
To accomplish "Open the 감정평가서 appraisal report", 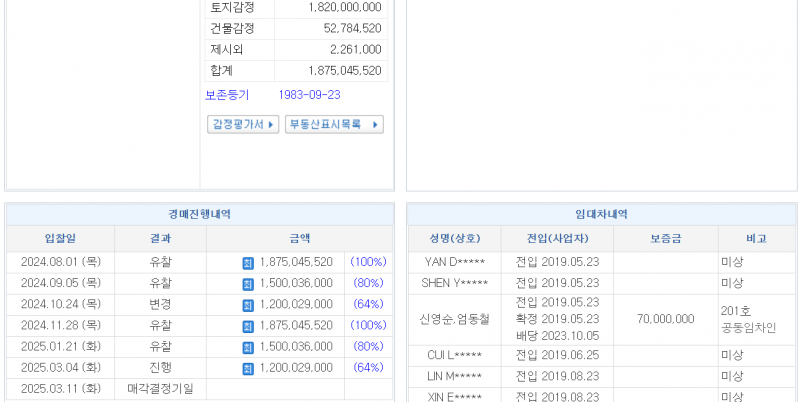I will (x=242, y=125).
